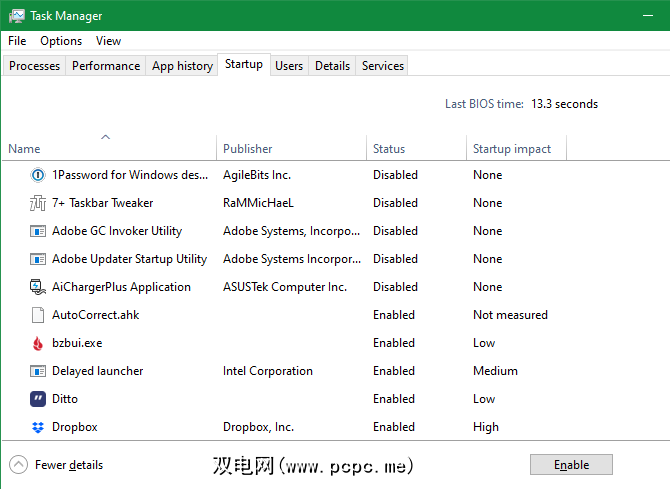Select the 'bzbui.exe' entry
Screen dimensions: 670x489
(77, 343)
